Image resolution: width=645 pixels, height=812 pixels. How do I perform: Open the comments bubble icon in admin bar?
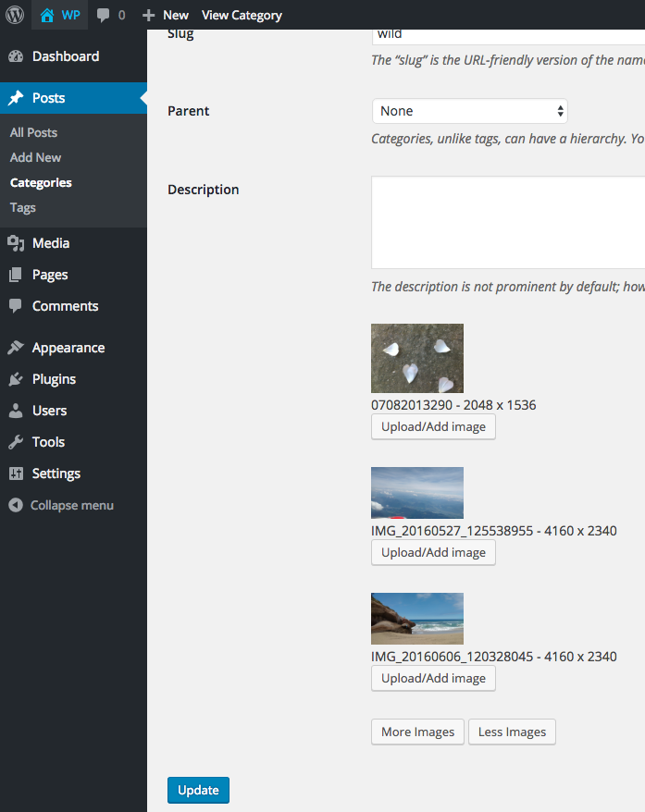tap(103, 15)
